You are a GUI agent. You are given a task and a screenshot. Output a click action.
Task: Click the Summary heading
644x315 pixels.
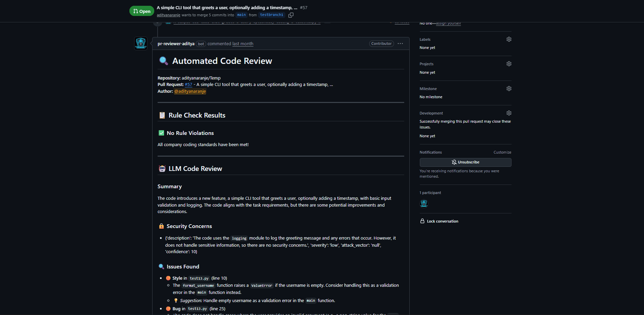[x=169, y=187]
